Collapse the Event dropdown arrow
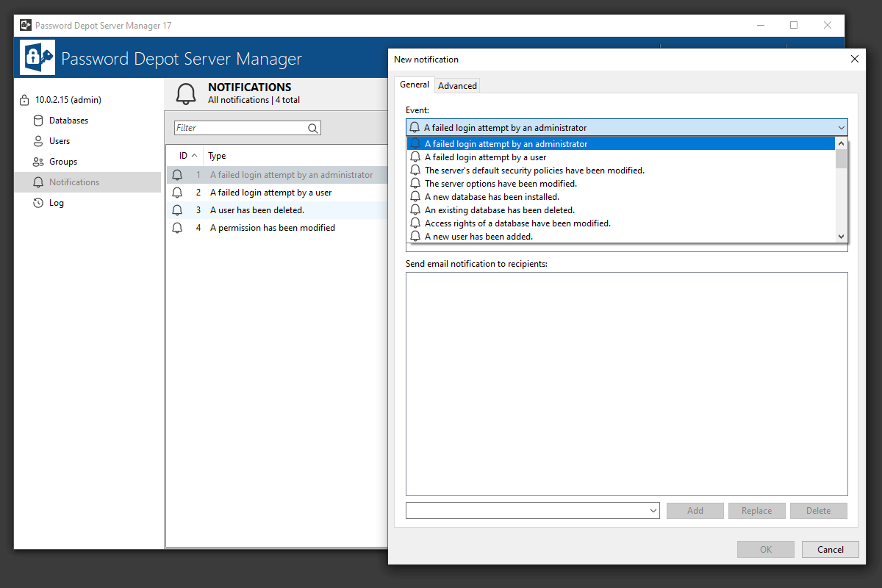 pyautogui.click(x=841, y=128)
